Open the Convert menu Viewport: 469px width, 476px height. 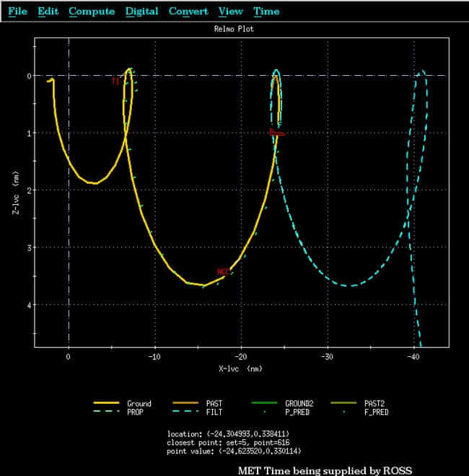point(188,12)
